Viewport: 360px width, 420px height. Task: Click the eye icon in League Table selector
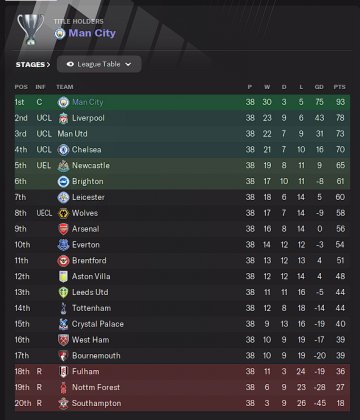click(70, 64)
